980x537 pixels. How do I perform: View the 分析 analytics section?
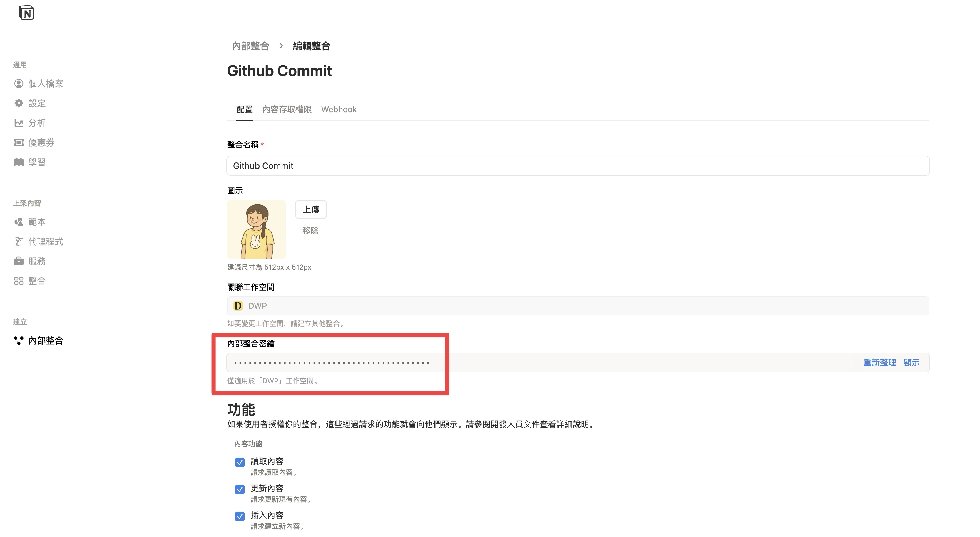click(37, 123)
